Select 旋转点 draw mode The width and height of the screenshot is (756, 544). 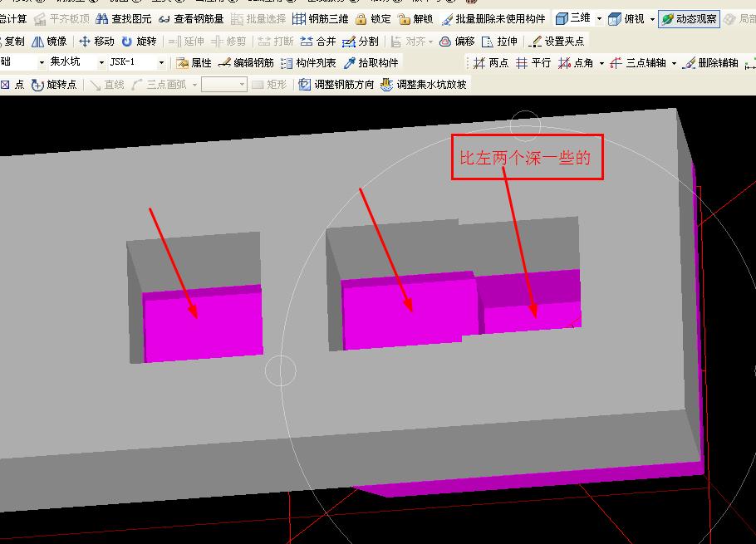coord(54,85)
